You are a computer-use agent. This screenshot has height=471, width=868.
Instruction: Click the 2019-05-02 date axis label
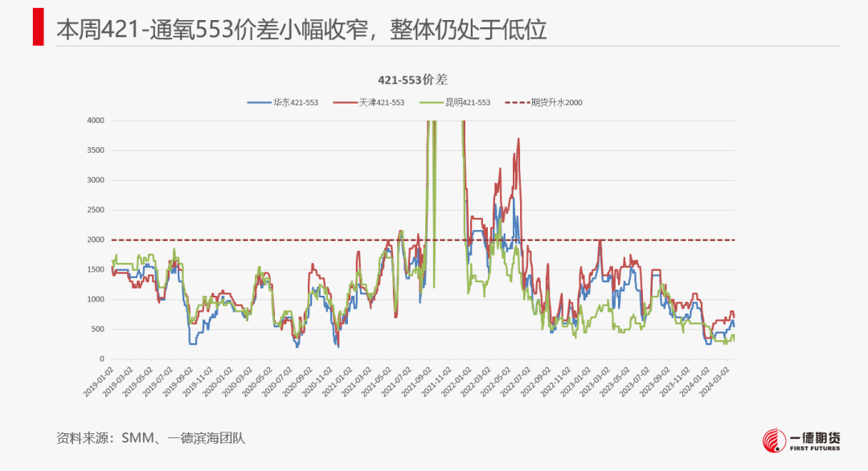coord(138,380)
